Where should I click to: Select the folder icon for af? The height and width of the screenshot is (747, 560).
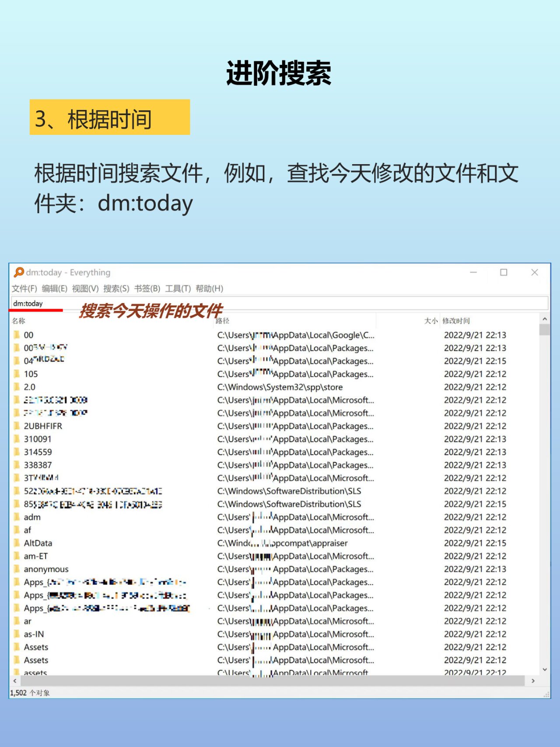click(x=17, y=530)
